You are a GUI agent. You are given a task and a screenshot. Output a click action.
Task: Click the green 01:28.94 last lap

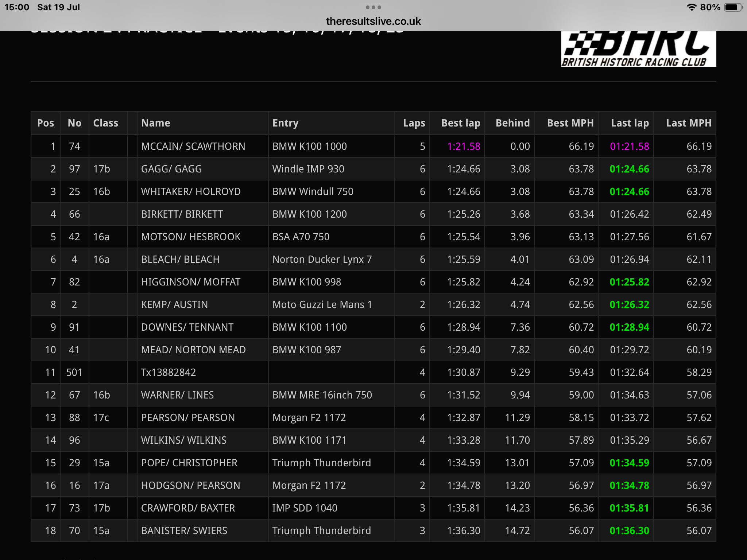pos(630,327)
